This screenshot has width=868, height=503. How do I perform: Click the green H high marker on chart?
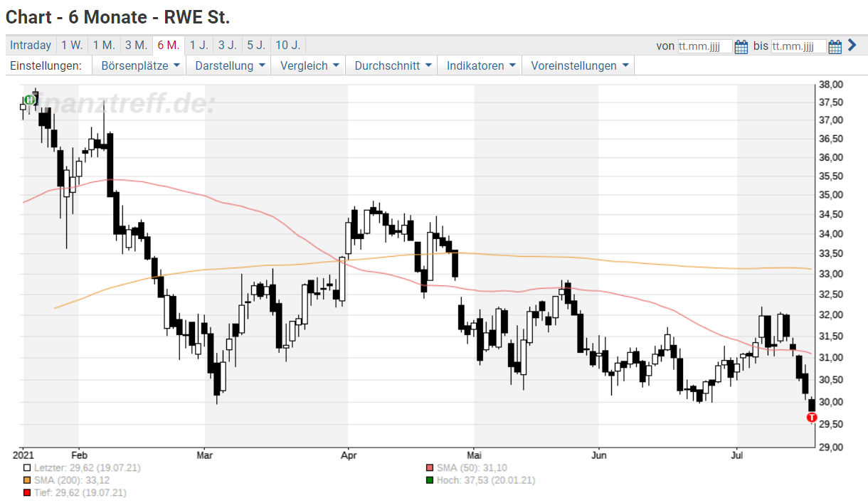pos(29,100)
